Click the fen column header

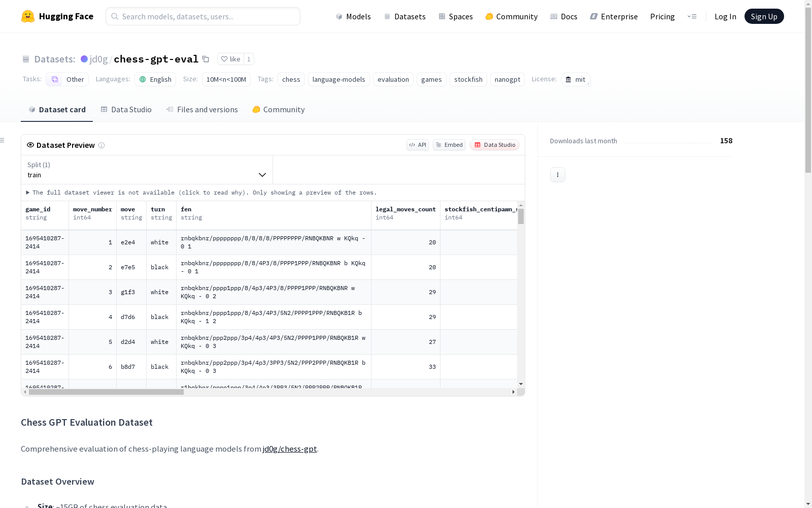click(274, 215)
